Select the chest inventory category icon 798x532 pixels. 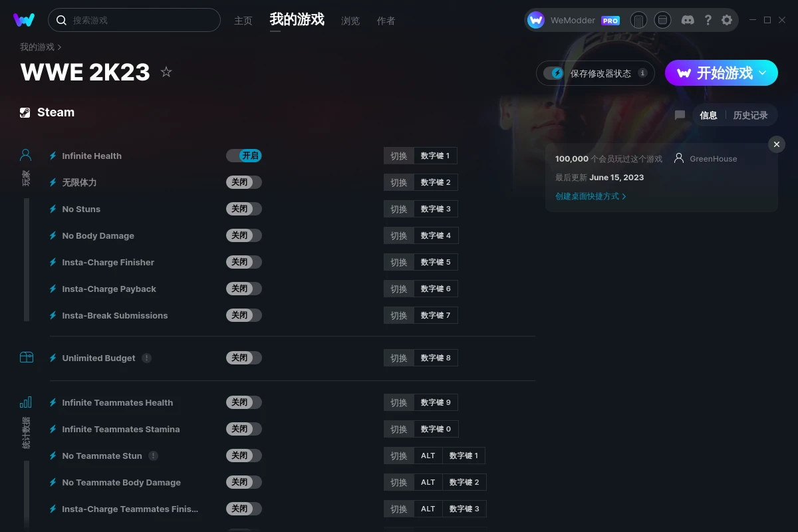26,357
